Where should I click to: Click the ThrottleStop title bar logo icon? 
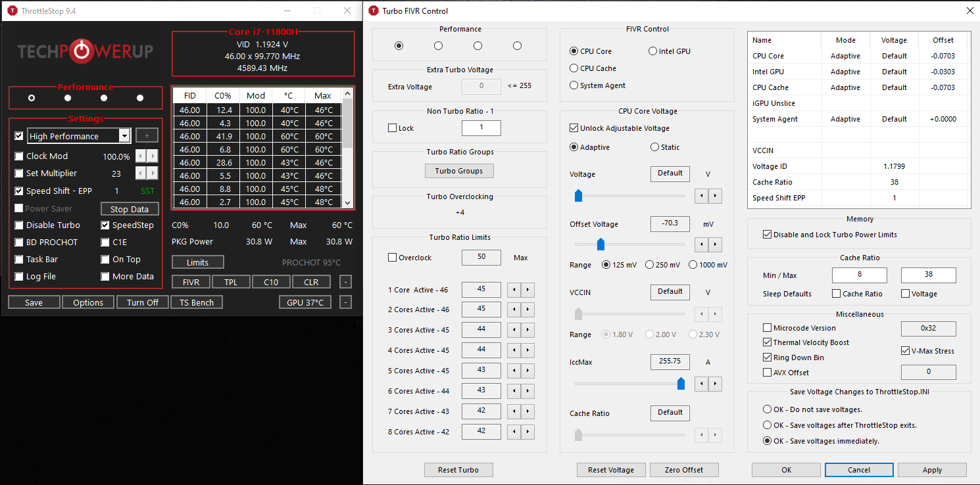pyautogui.click(x=12, y=11)
